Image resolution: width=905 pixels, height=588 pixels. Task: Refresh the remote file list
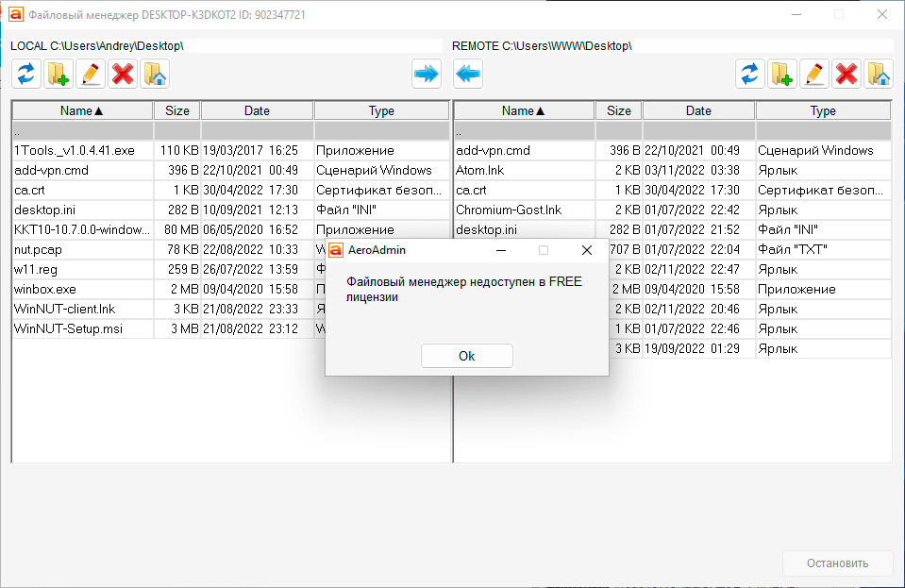750,74
